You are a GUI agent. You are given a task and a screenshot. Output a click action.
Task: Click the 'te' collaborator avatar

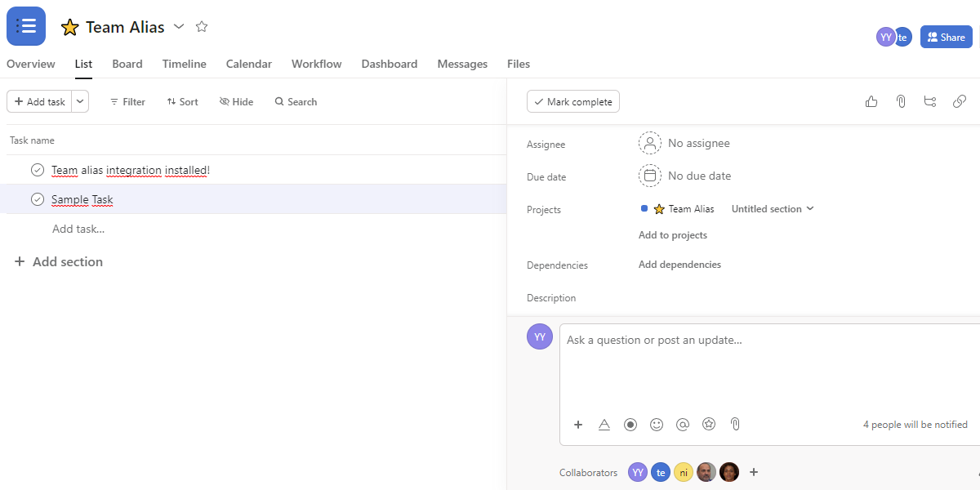[661, 472]
